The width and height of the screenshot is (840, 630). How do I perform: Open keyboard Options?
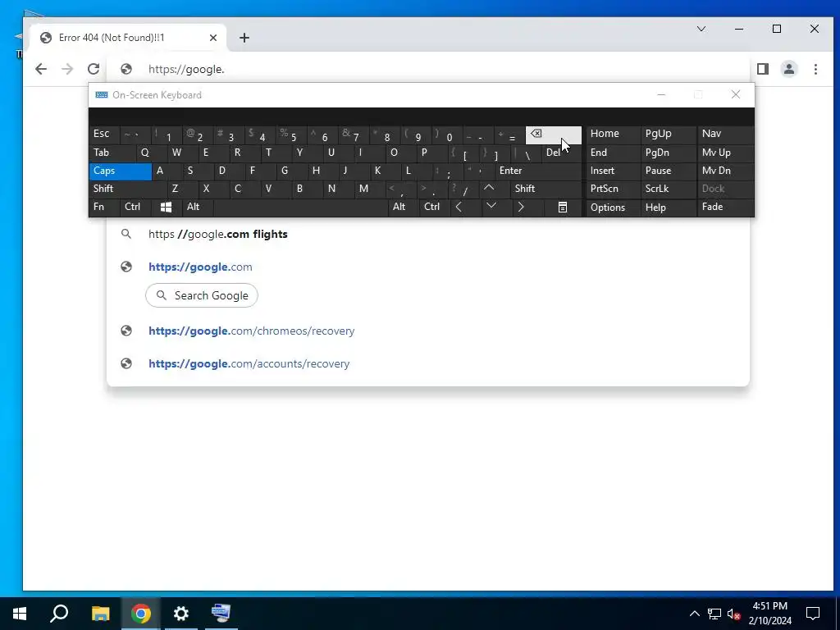(614, 208)
